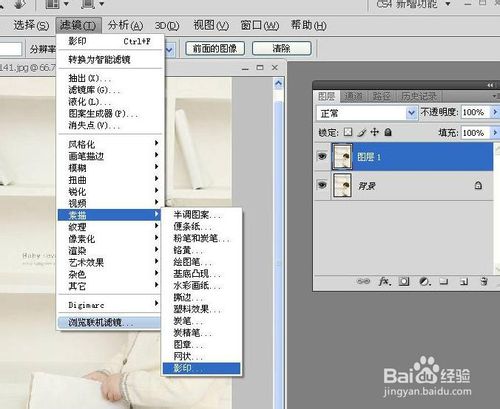Viewport: 500px width, 409px height.
Task: Choose 炭精笔 from the sketch submenu
Action: [201, 333]
